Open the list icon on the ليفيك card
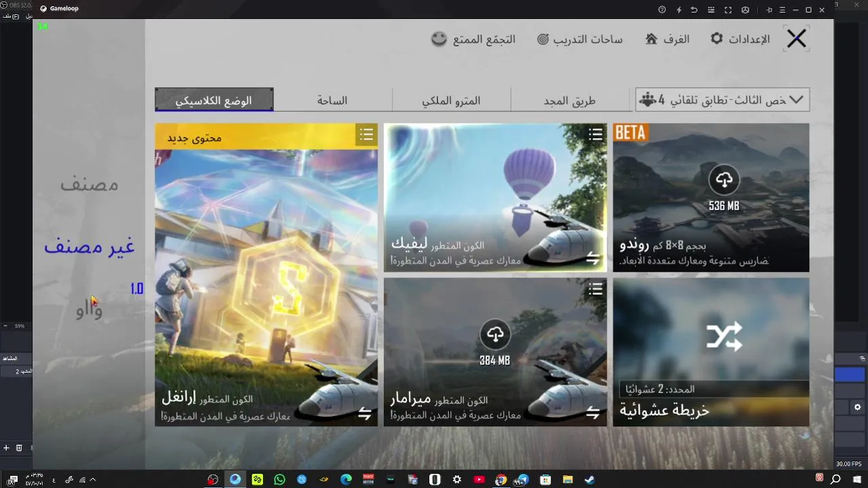The height and width of the screenshot is (488, 868). [x=595, y=134]
